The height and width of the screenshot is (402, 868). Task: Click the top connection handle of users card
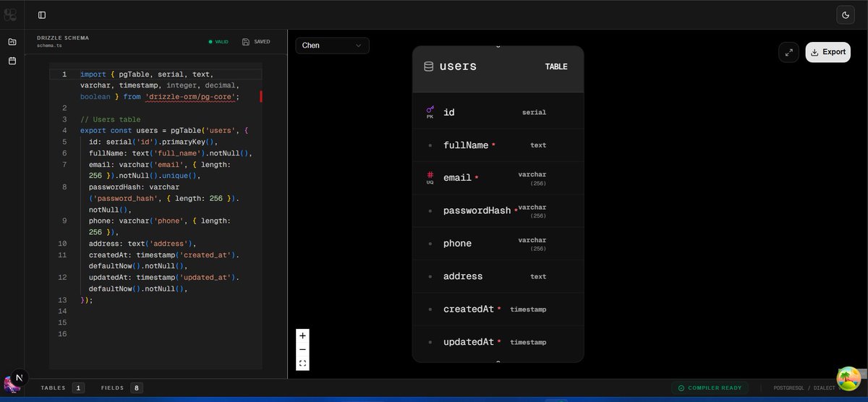tap(498, 46)
